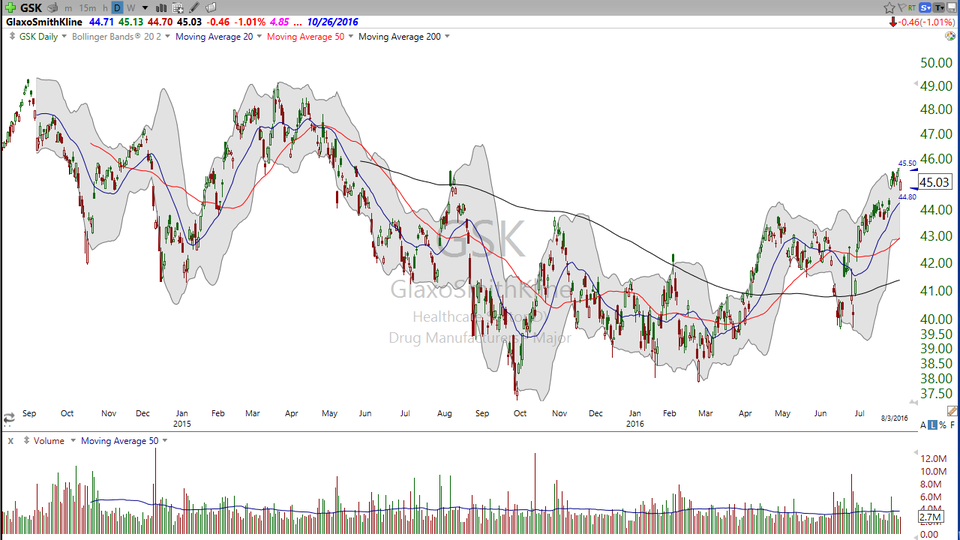Click the Jan 2016 label on time axis
The height and width of the screenshot is (540, 960).
(x=635, y=418)
